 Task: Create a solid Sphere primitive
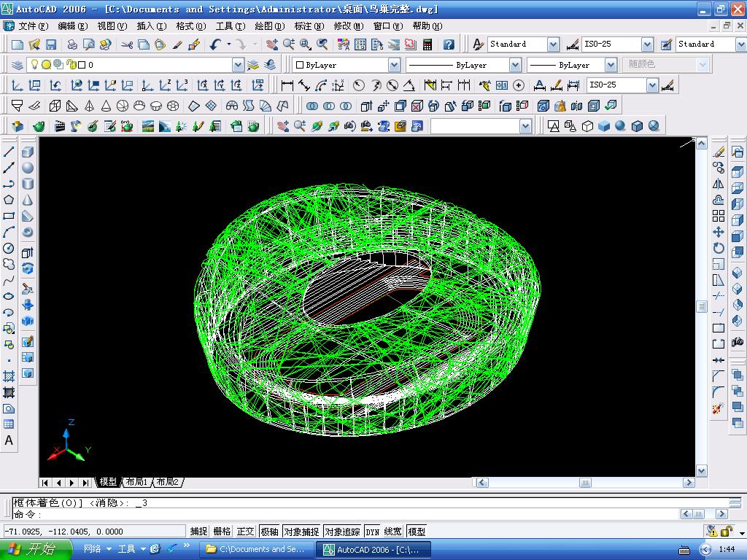pyautogui.click(x=28, y=168)
